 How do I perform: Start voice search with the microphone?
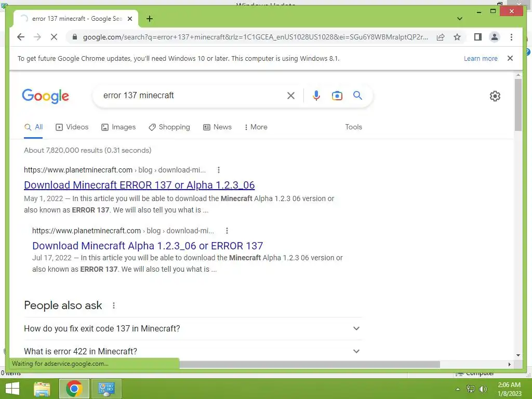coord(316,96)
